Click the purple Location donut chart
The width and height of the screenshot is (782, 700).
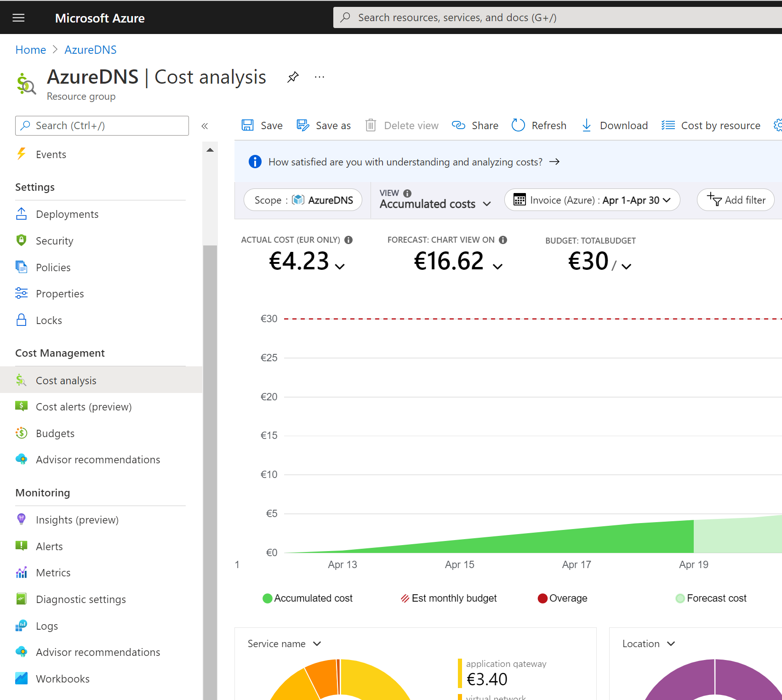(x=714, y=680)
